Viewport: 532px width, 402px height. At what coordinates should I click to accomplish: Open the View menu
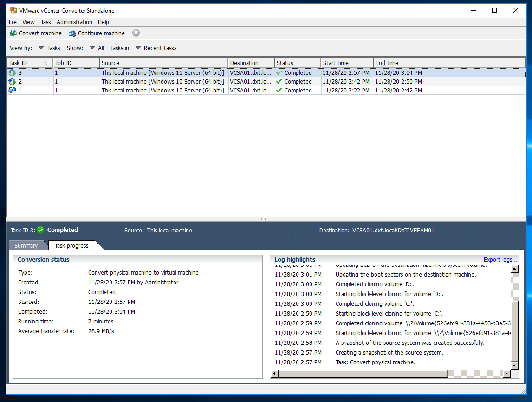point(28,22)
